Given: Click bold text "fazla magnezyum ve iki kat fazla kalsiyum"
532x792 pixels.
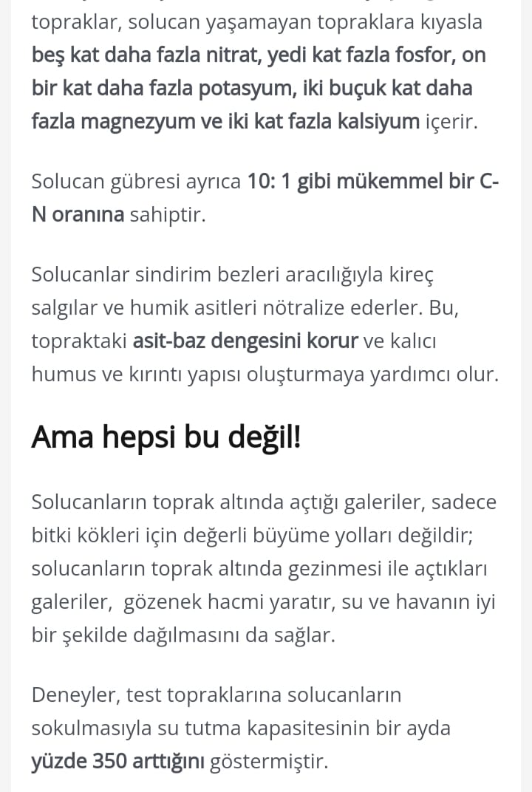Looking at the screenshot, I should click(x=225, y=122).
